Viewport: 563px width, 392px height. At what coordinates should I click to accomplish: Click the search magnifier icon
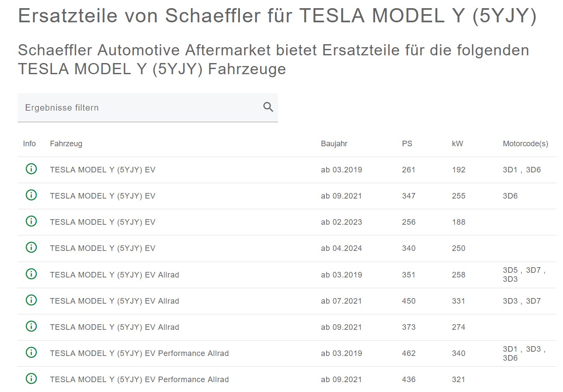268,106
